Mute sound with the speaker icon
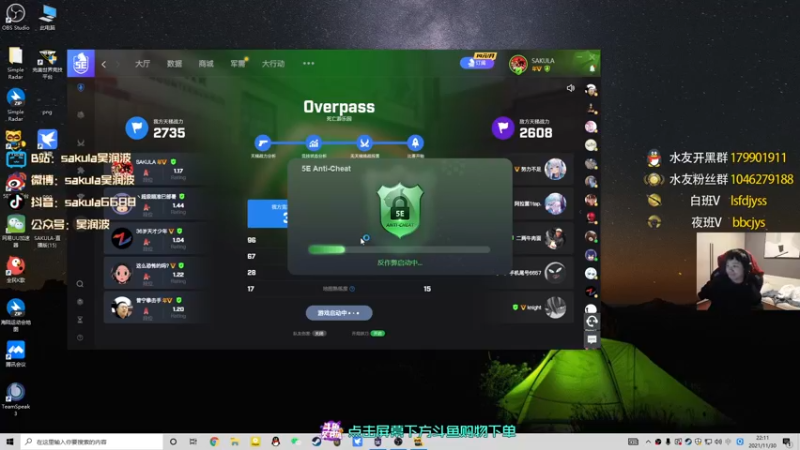 pyautogui.click(x=570, y=88)
